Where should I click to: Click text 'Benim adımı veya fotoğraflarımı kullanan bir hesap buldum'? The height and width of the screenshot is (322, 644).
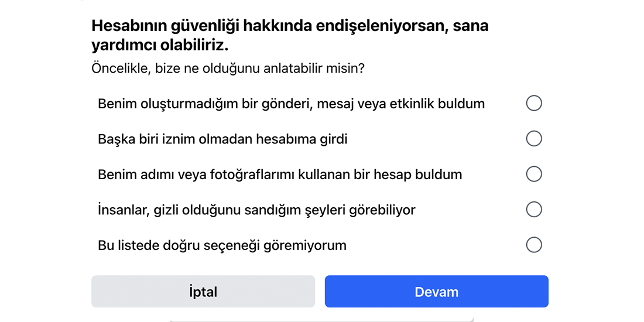click(280, 174)
